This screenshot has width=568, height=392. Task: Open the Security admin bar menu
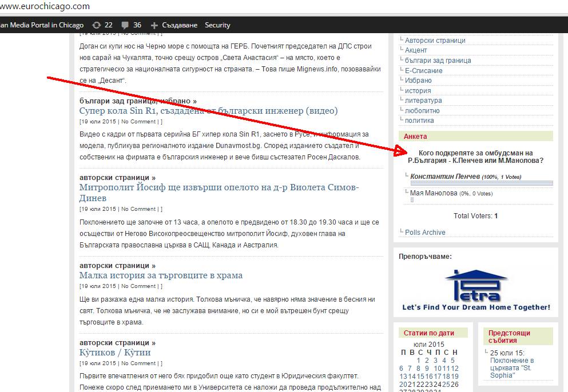pos(217,25)
